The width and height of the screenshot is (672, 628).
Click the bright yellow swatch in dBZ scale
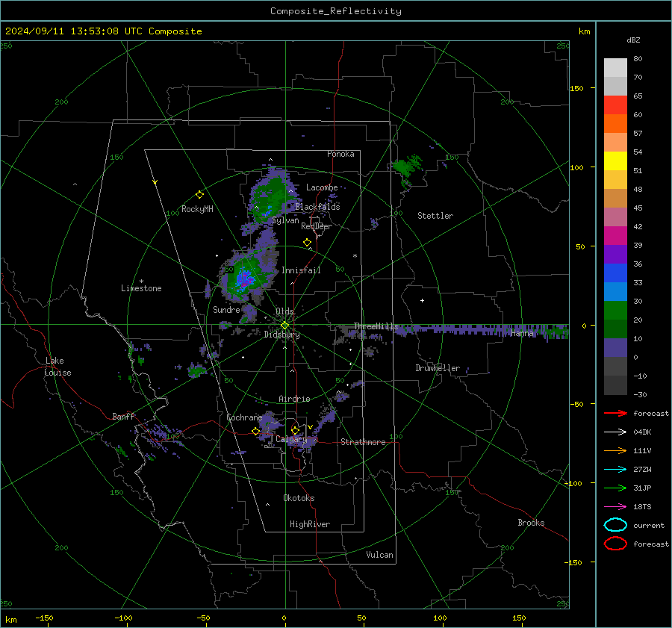pos(615,161)
